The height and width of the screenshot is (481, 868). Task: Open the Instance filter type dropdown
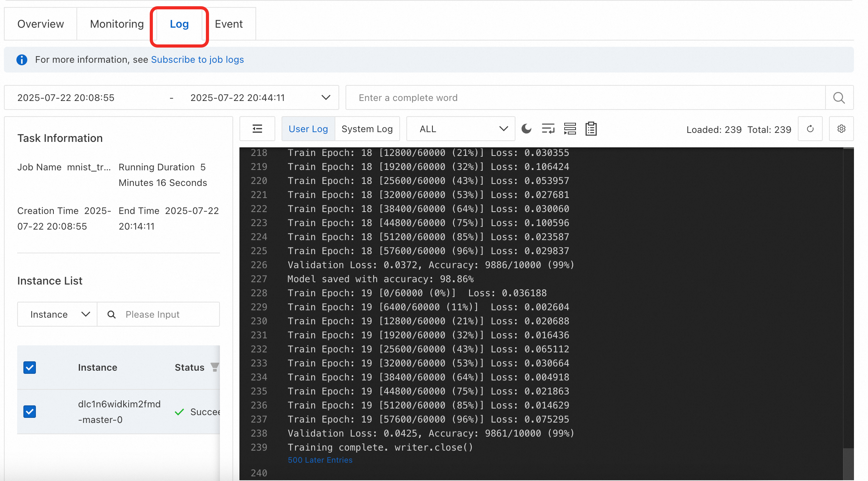[57, 314]
